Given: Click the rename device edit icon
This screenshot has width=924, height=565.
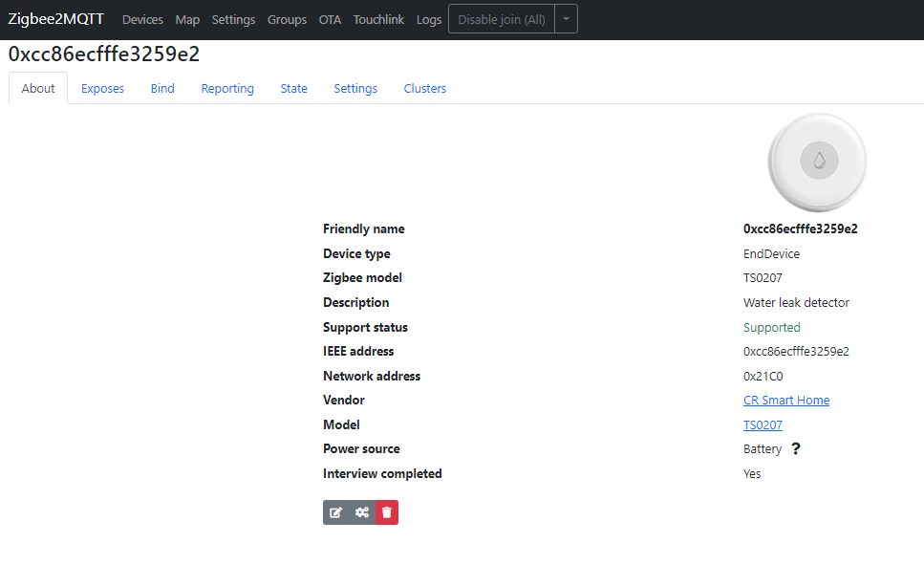Looking at the screenshot, I should click(x=336, y=512).
